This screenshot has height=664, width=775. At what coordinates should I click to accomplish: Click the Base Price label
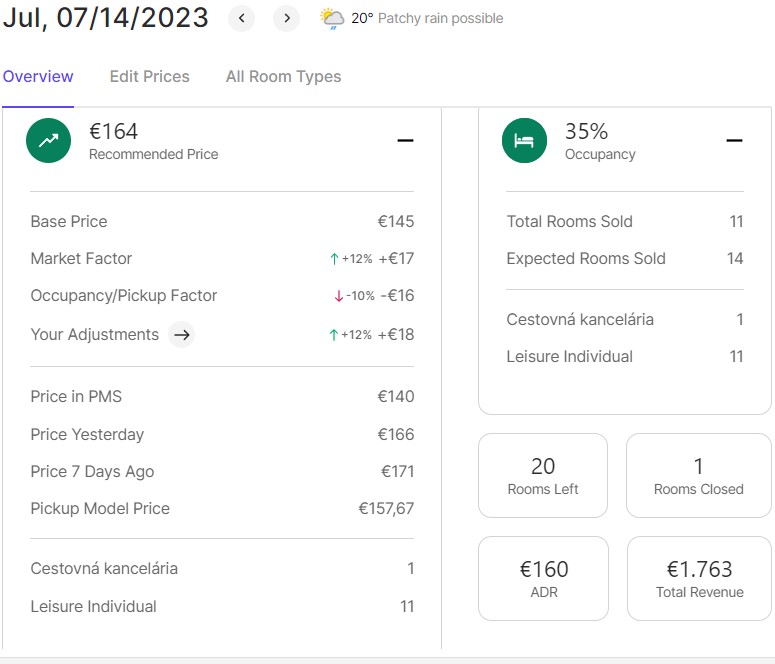point(69,221)
